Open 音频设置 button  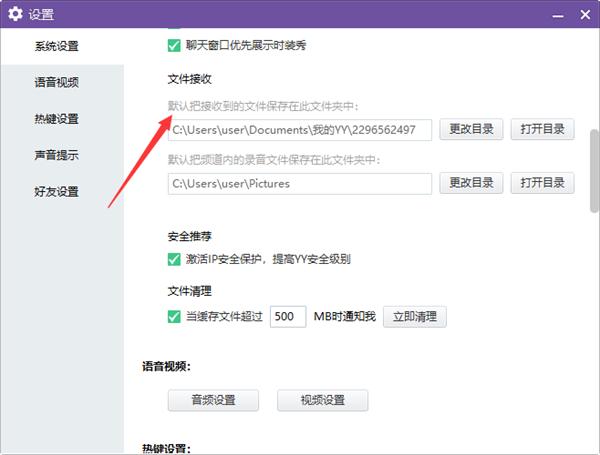(x=213, y=400)
